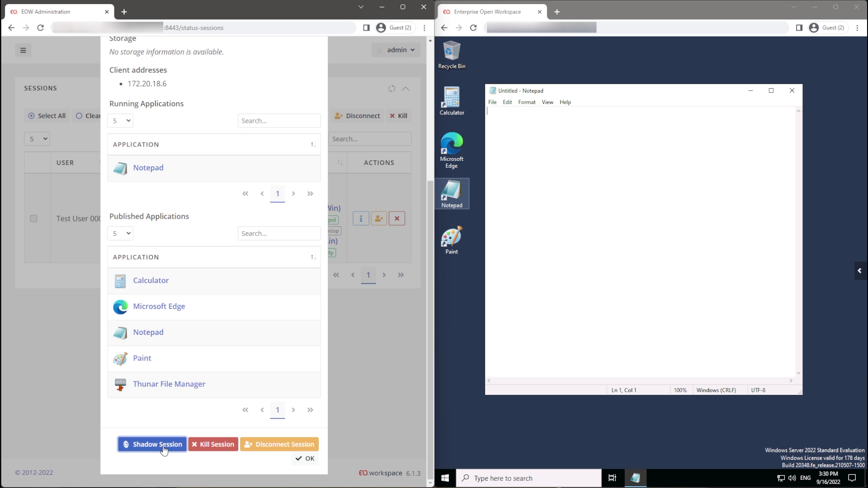Viewport: 868px width, 488px height.
Task: Open Microsoft Edge desktop shortcut
Action: [x=452, y=150]
